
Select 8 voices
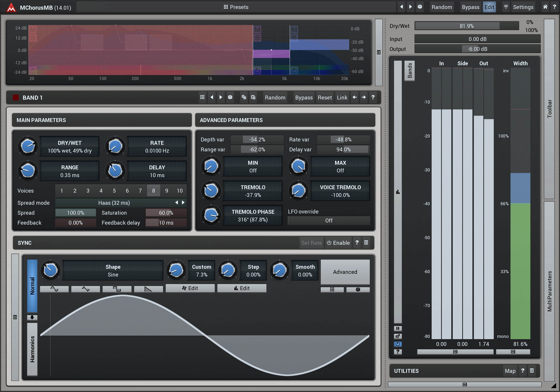pyautogui.click(x=153, y=191)
